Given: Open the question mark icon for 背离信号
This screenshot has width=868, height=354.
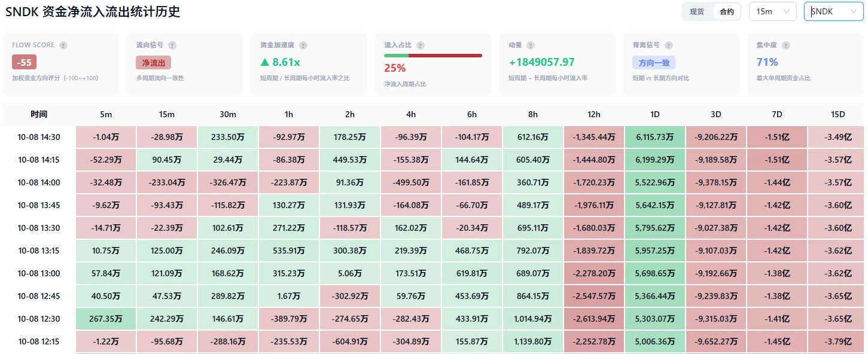Looking at the screenshot, I should (x=669, y=45).
